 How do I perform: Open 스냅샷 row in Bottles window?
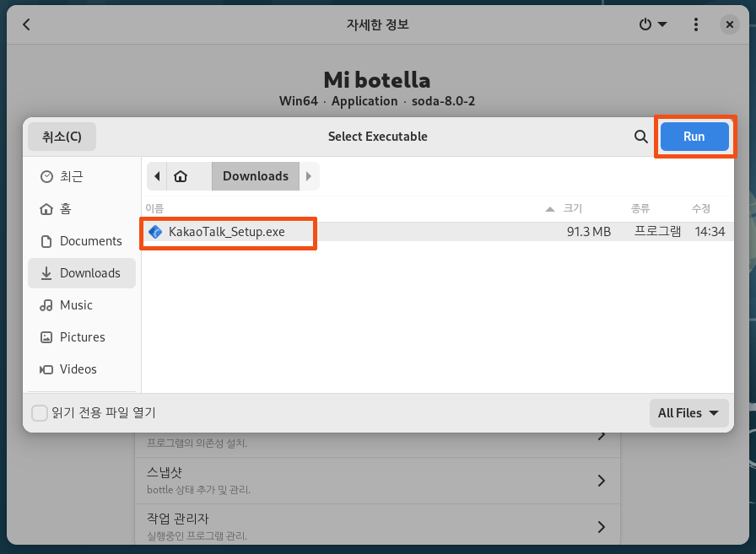pos(377,481)
